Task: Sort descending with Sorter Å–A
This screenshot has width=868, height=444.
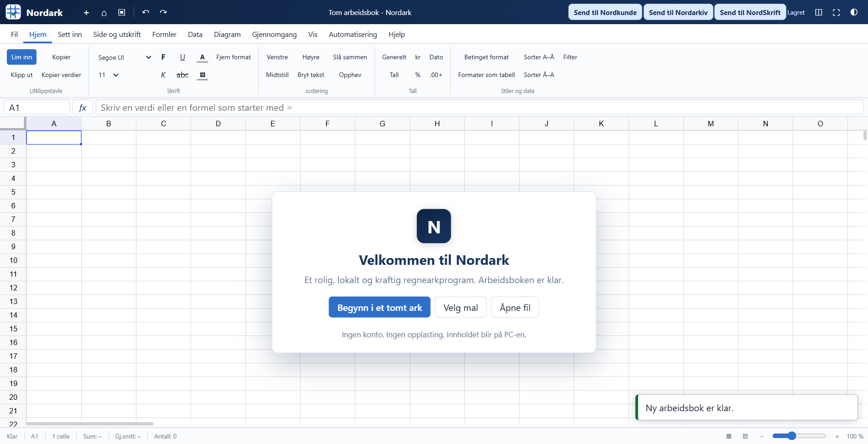Action: (539, 75)
